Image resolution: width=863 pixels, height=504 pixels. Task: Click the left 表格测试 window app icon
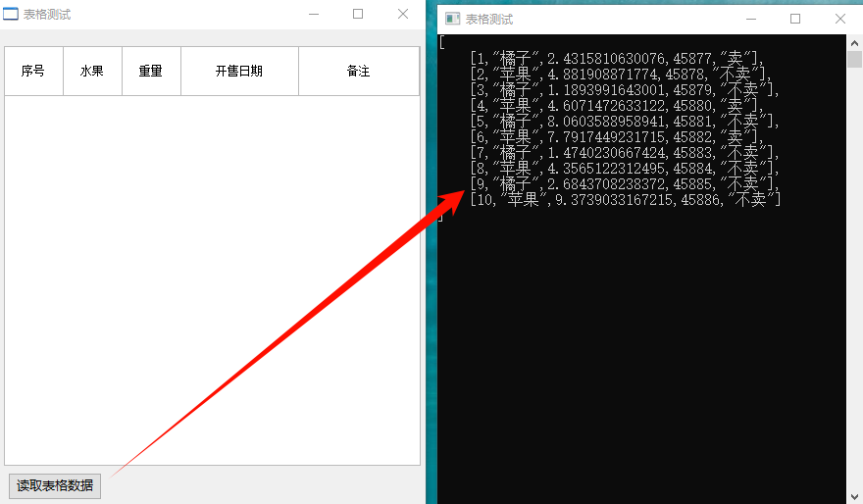pos(11,14)
